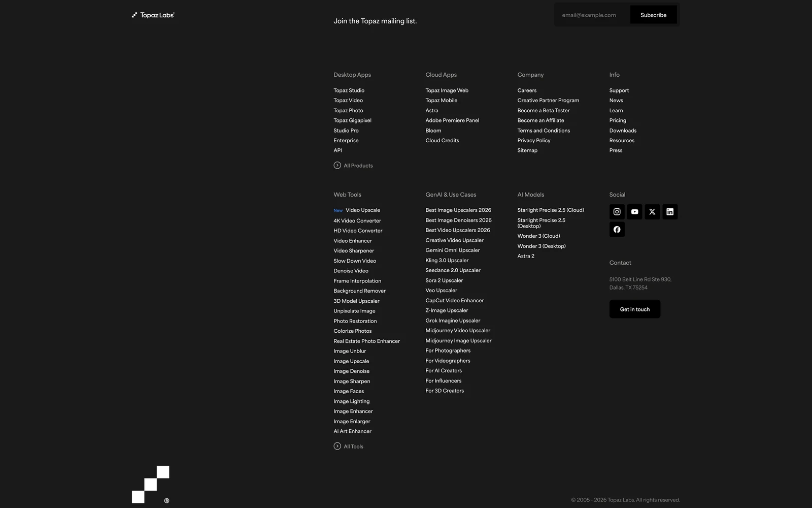Open Background Remover tool

click(x=359, y=291)
